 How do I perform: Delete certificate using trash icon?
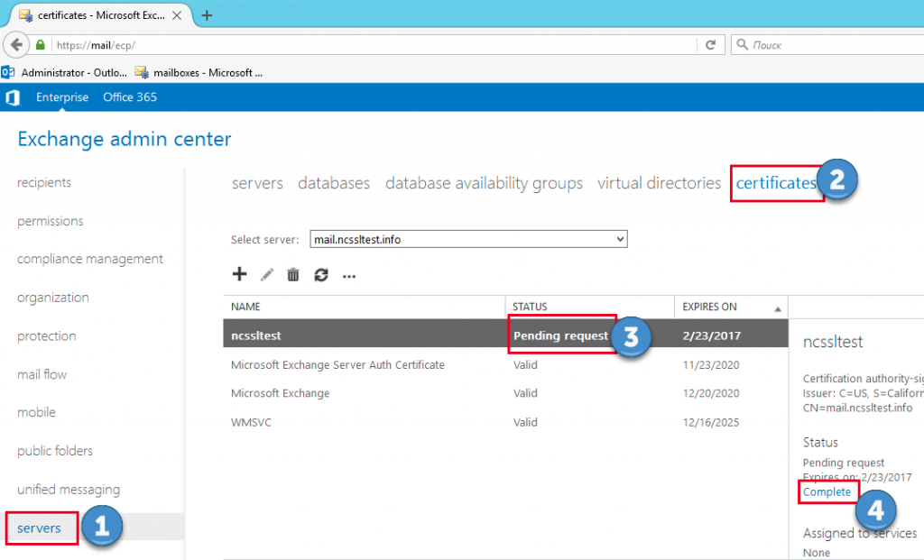pos(293,274)
